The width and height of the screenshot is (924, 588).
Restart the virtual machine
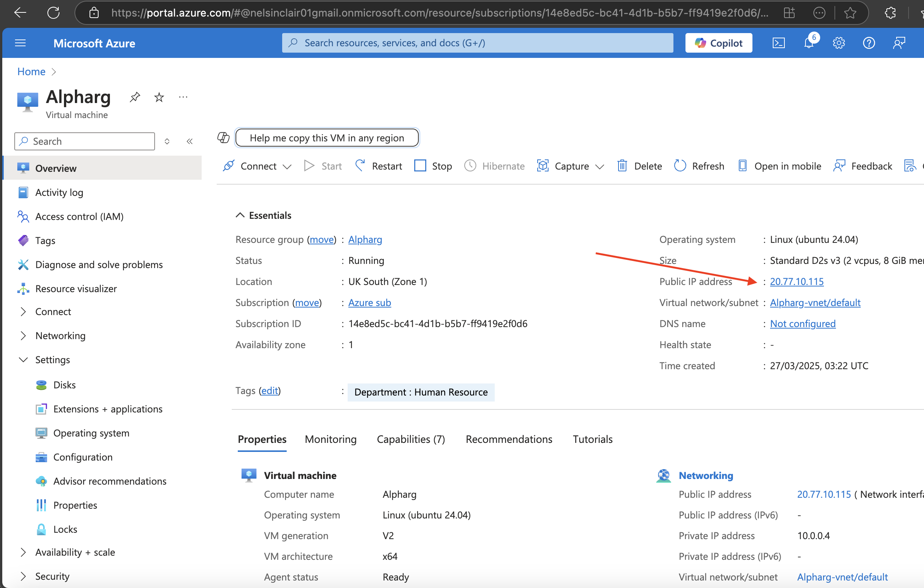pyautogui.click(x=379, y=166)
